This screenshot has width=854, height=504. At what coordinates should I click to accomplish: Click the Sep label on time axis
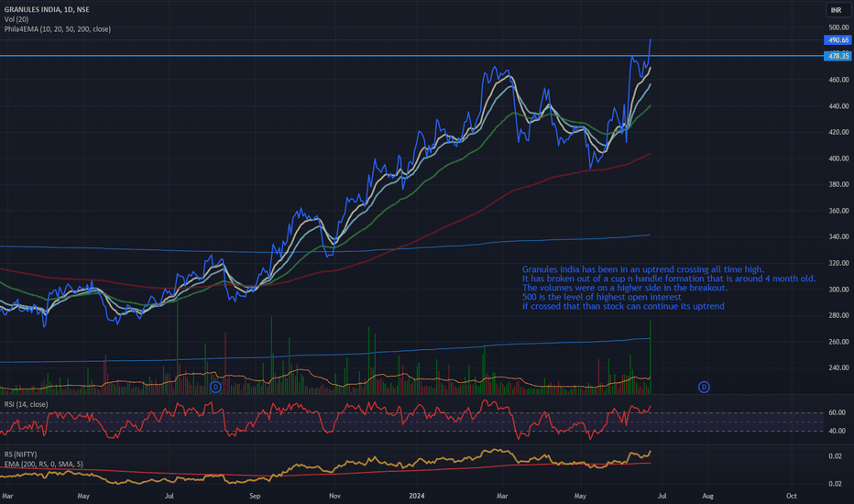(255, 496)
